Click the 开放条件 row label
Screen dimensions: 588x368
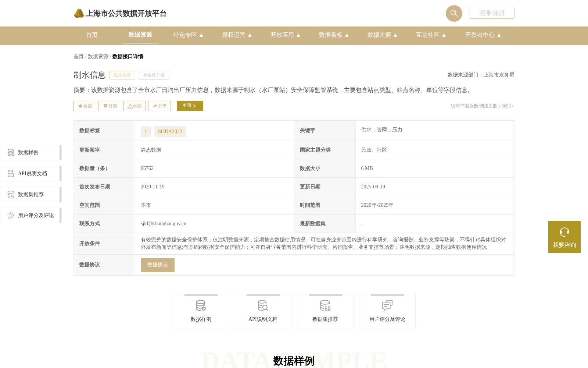click(x=90, y=243)
